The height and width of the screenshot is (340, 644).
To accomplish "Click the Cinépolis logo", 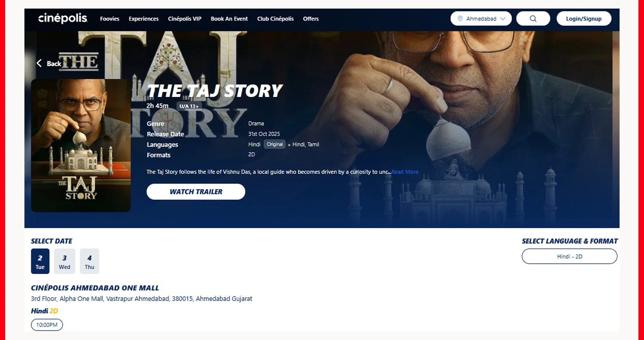I will (x=63, y=18).
